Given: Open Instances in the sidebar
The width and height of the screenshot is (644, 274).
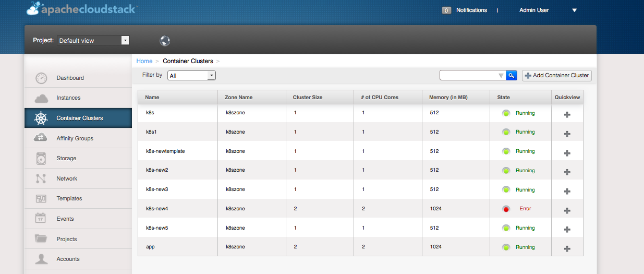Looking at the screenshot, I should (x=78, y=98).
